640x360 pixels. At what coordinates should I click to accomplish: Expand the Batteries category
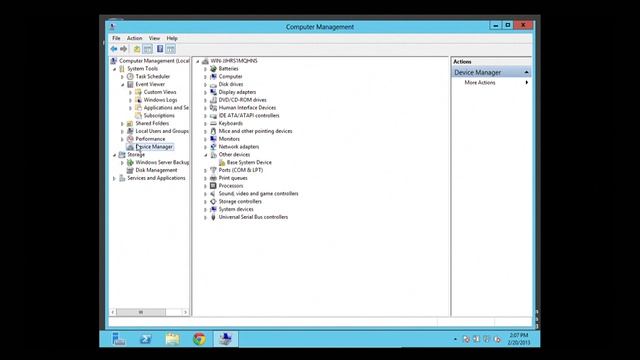click(205, 69)
